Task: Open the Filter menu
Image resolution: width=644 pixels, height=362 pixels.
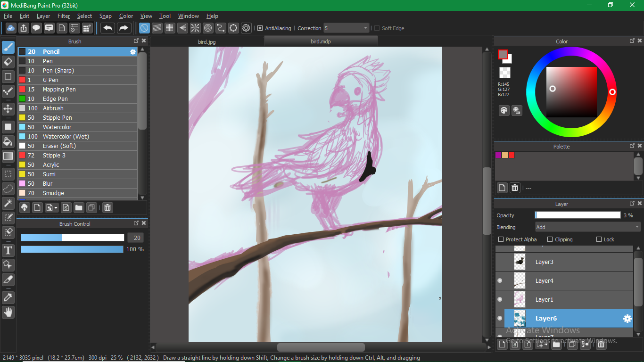Action: pyautogui.click(x=64, y=16)
